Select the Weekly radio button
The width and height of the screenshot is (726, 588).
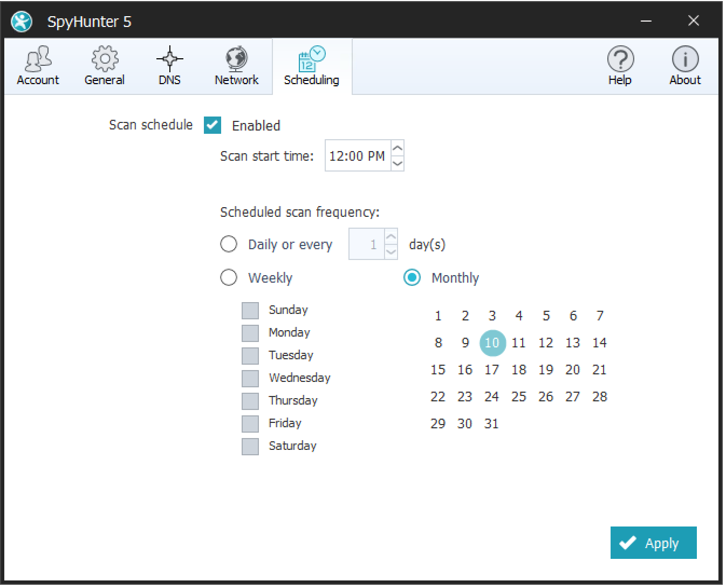tap(229, 277)
